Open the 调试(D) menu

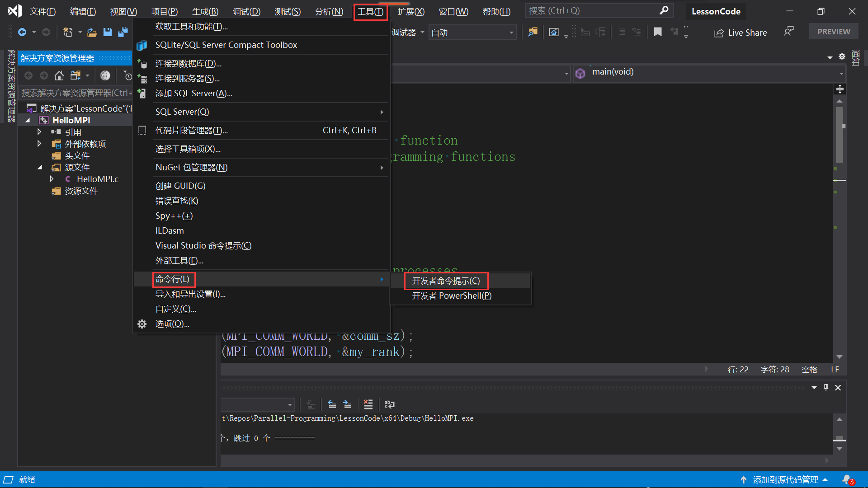(246, 11)
